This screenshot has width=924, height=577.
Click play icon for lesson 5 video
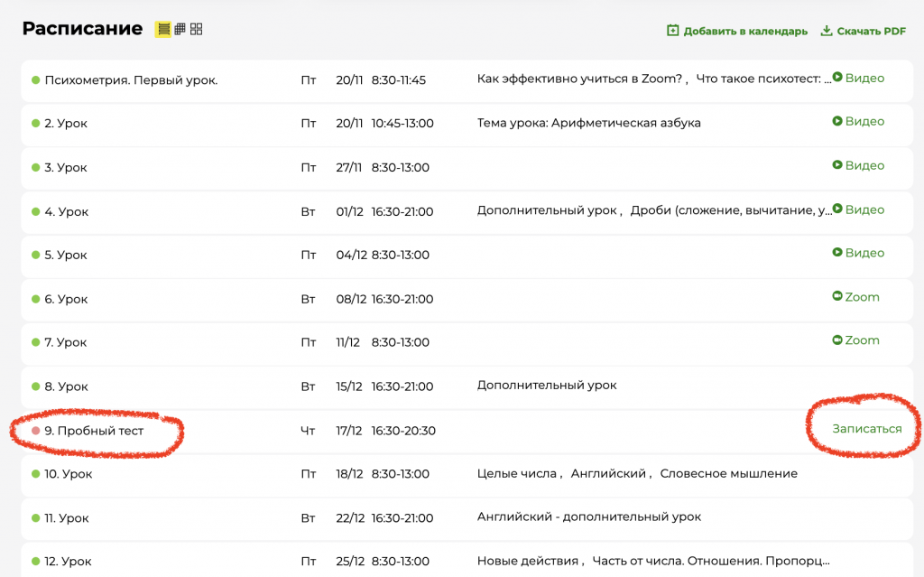tap(836, 253)
